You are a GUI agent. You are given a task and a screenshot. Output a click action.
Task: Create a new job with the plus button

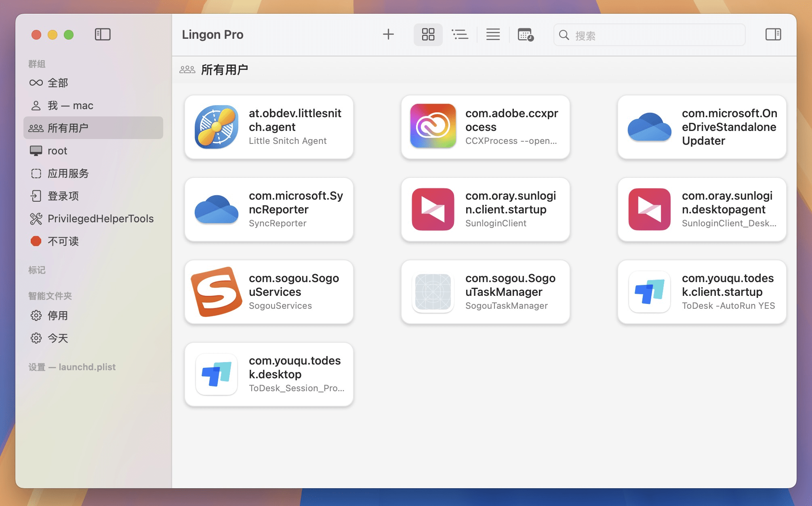[x=388, y=34]
